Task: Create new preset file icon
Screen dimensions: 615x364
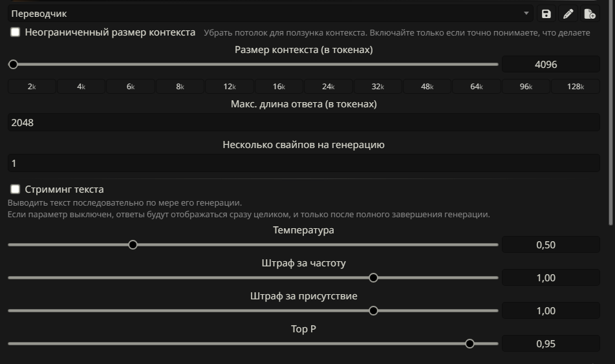Action: point(590,14)
